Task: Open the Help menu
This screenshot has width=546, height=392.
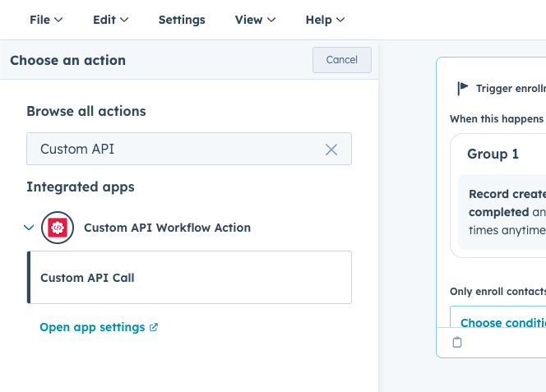Action: coord(325,20)
